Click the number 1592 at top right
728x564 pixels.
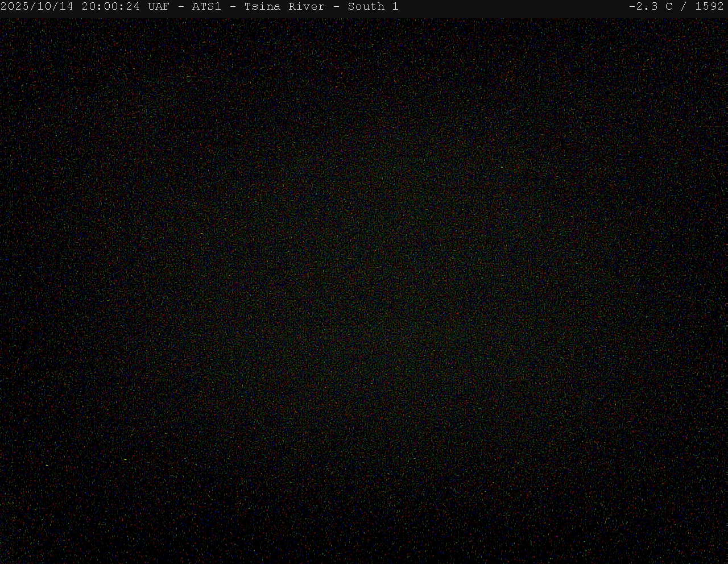709,7
